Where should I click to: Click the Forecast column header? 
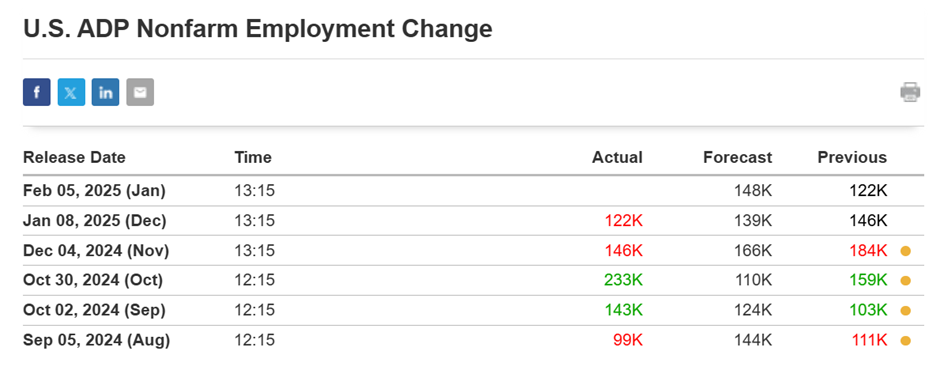[738, 158]
